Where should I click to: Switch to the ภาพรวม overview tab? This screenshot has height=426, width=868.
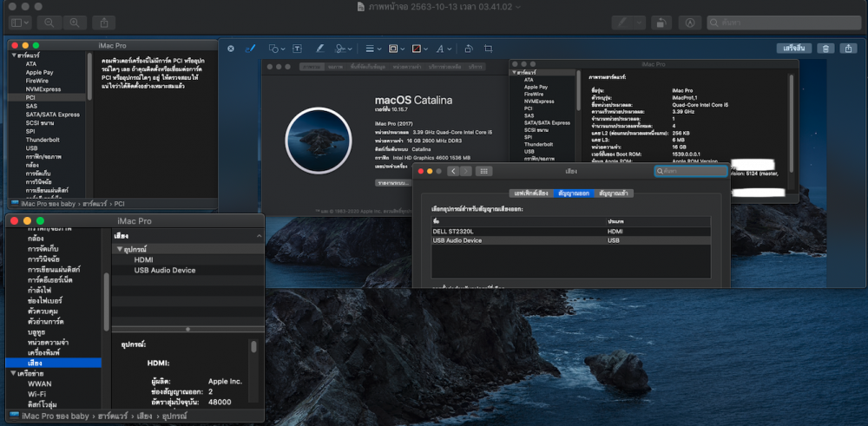[312, 67]
